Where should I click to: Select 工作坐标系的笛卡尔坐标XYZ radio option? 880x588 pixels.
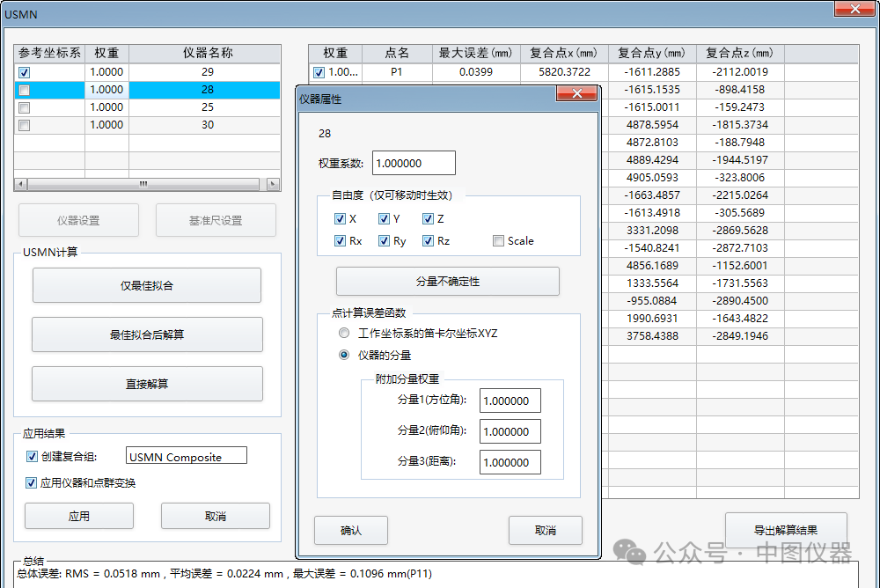tap(344, 334)
